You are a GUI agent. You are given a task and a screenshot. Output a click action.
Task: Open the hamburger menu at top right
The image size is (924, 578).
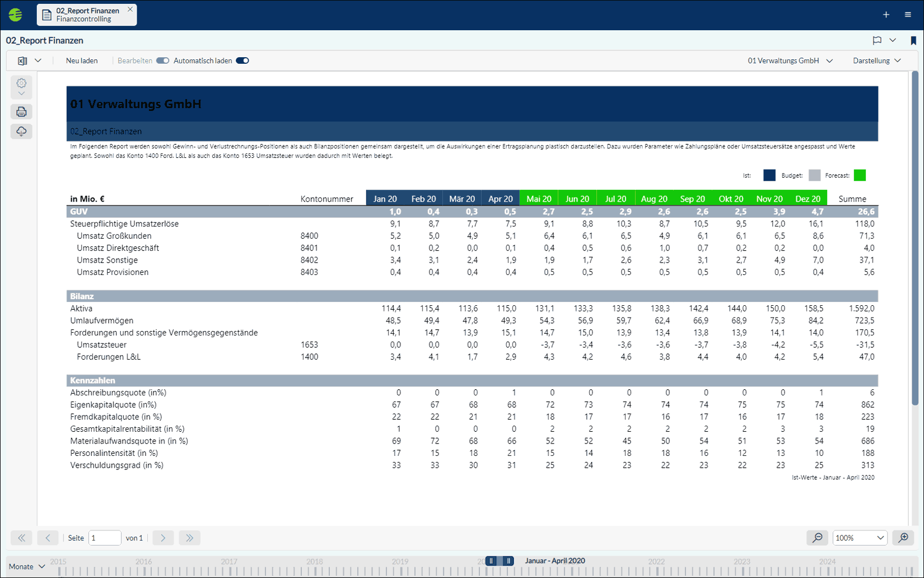tap(908, 15)
